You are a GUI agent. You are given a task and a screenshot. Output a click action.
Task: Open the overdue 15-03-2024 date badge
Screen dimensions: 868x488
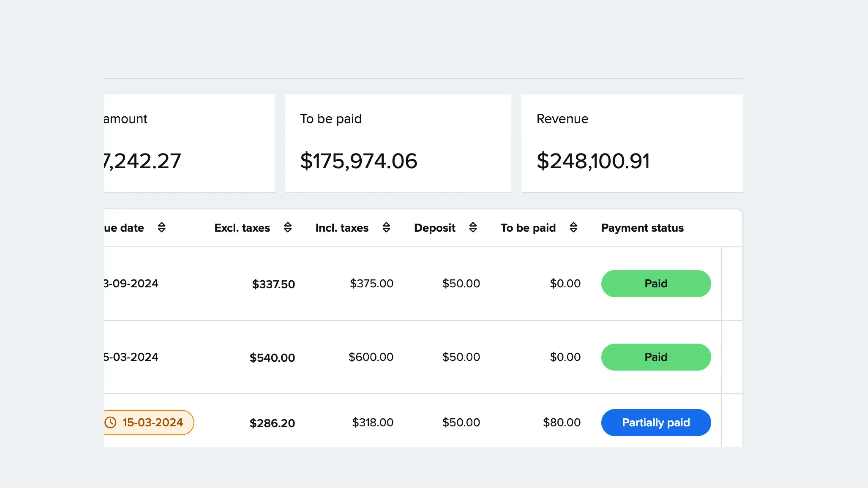coord(152,422)
